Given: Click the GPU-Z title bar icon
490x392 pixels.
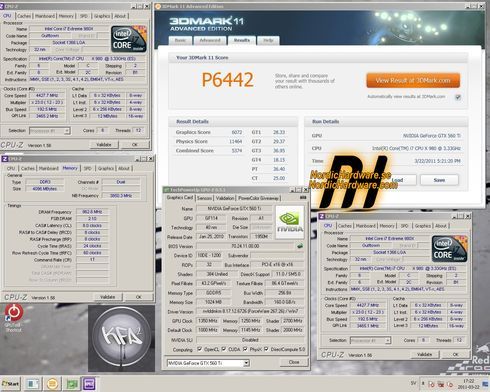Looking at the screenshot, I should [x=166, y=190].
